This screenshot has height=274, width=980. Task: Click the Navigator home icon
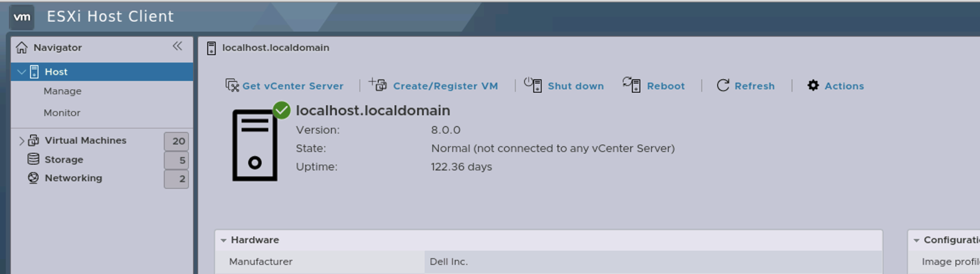tap(22, 48)
